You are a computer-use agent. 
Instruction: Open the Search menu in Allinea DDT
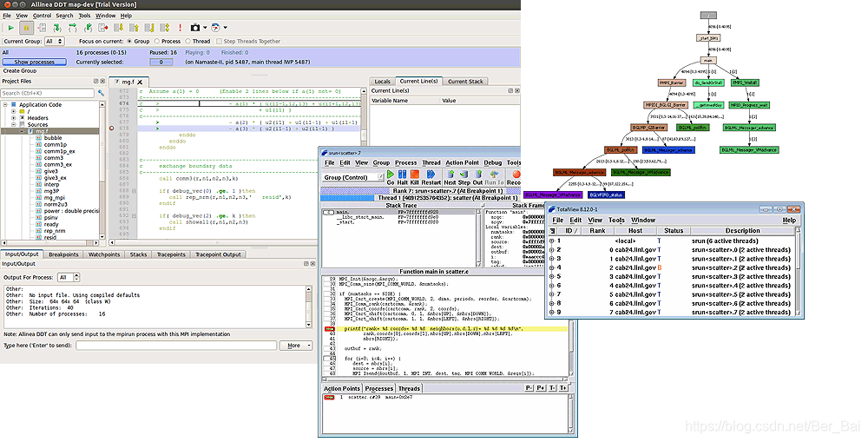tap(64, 16)
